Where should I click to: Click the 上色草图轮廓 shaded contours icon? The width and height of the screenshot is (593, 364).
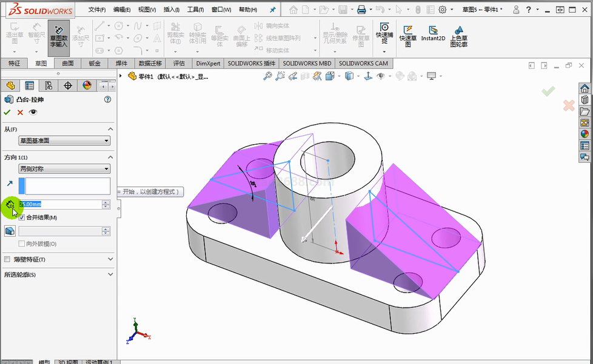(x=458, y=36)
